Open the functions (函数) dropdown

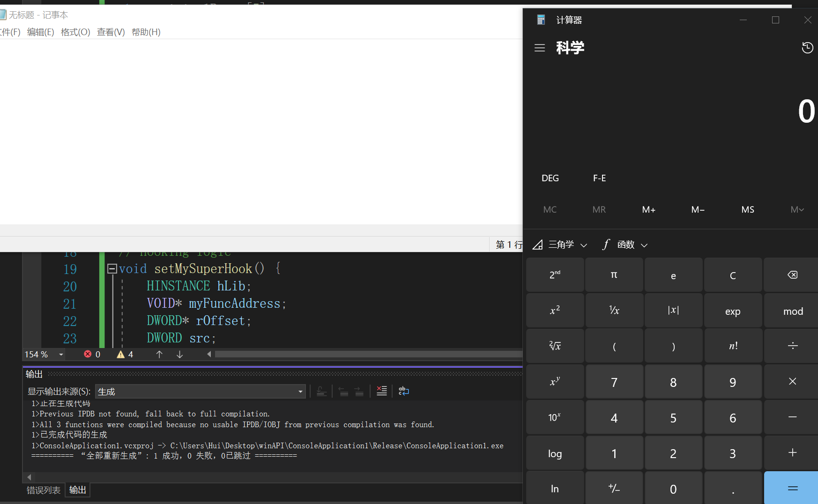[625, 245]
